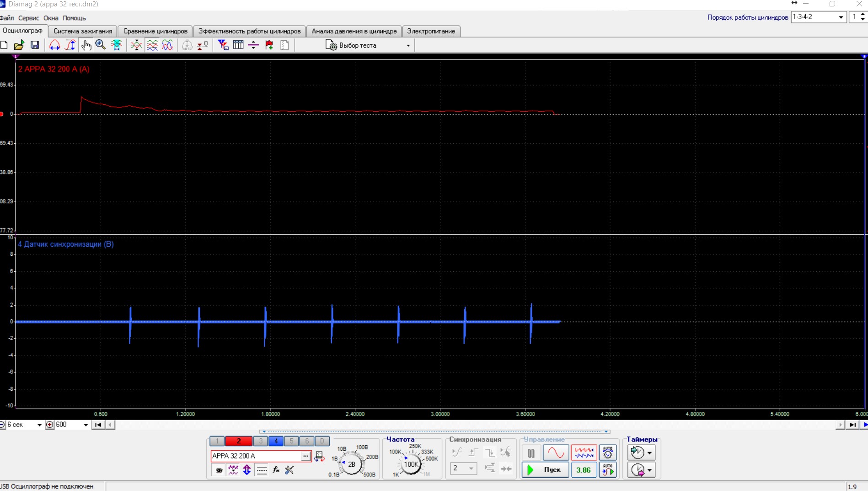Show the measurement table grid icon

coord(238,45)
